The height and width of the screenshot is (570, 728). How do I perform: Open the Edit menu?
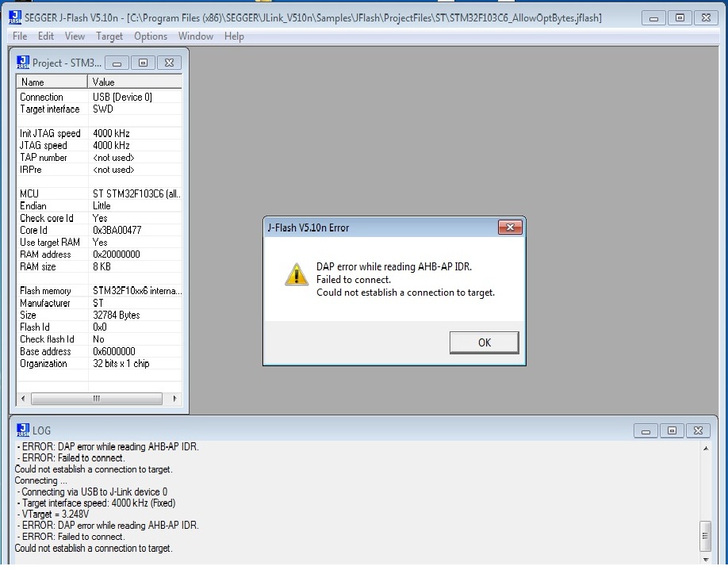point(45,36)
